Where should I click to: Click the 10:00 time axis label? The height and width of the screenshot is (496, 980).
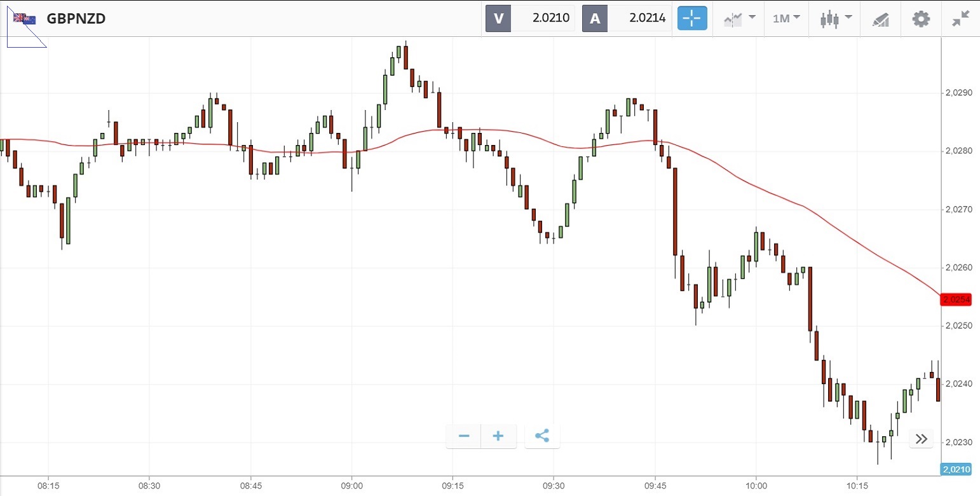point(756,485)
